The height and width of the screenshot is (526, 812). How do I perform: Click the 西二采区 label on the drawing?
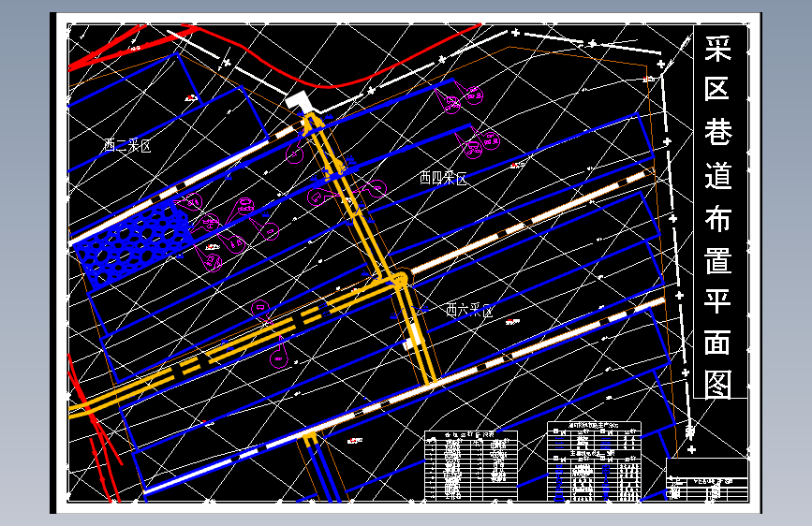click(127, 145)
